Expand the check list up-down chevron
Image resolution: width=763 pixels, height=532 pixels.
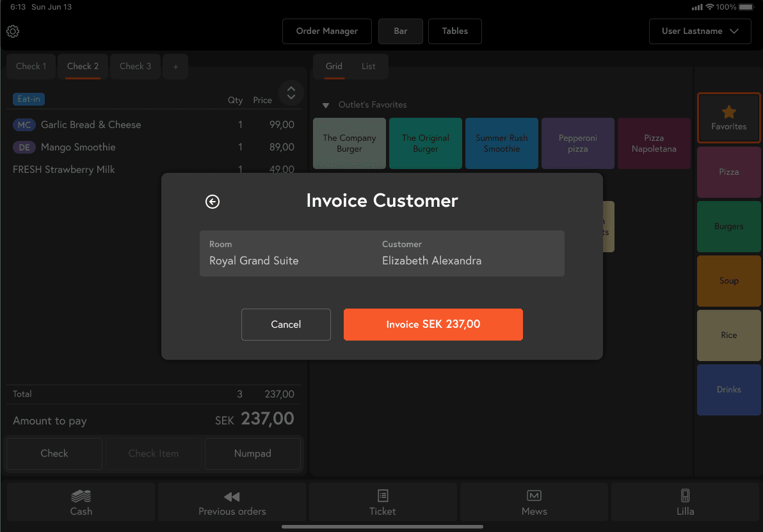click(x=291, y=93)
